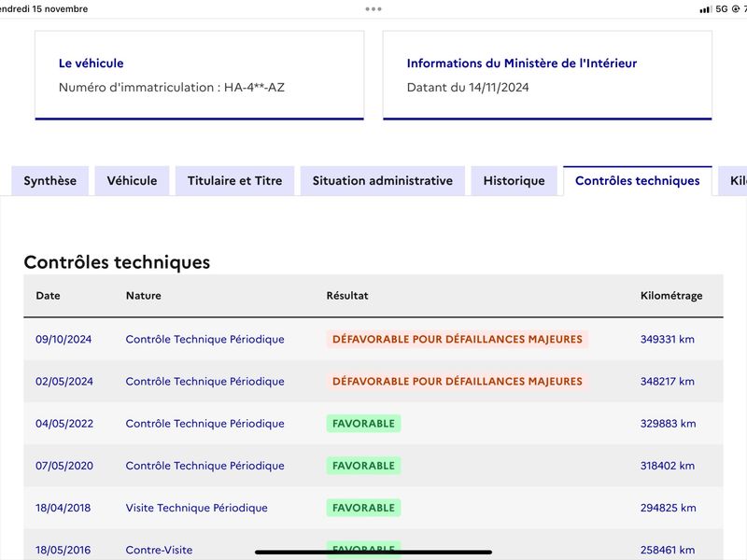Select the 02/05/2024 date cell
The height and width of the screenshot is (560, 747).
(x=64, y=382)
